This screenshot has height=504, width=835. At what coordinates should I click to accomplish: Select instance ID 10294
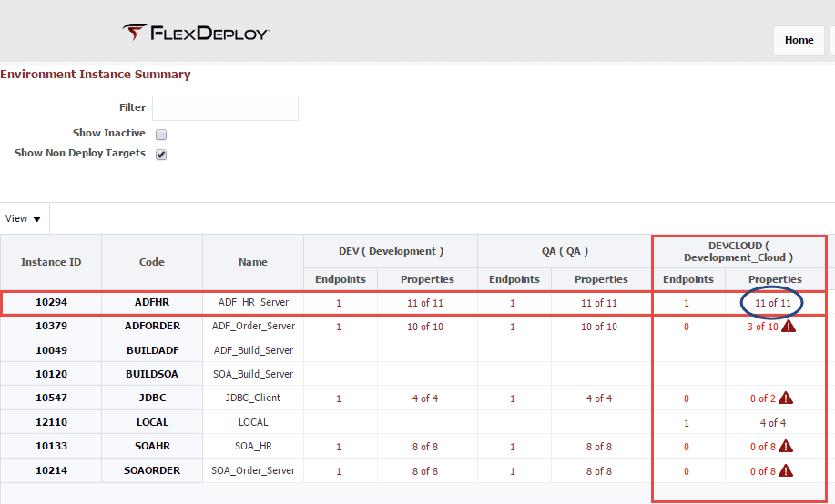point(52,302)
